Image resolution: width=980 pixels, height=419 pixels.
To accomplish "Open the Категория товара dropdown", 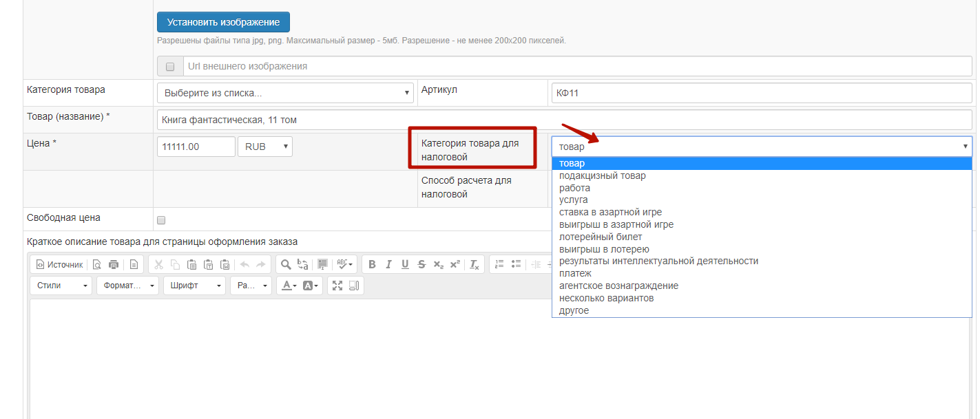I will [285, 93].
